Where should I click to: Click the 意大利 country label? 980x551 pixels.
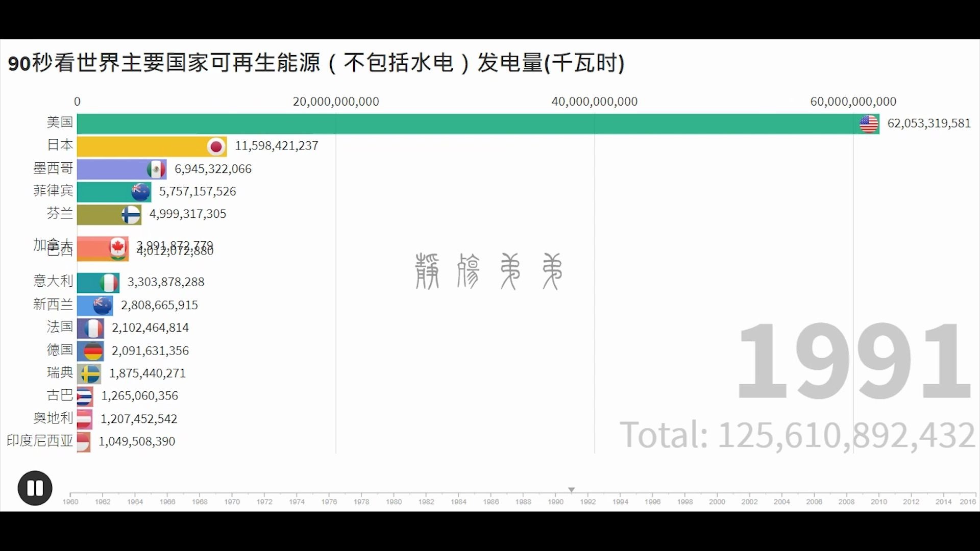click(53, 281)
